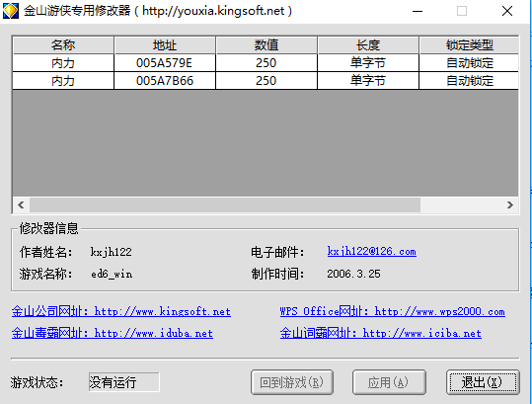Select 内力 name cell in row 005A579E
Screen dimensions: 532x404
pos(63,63)
